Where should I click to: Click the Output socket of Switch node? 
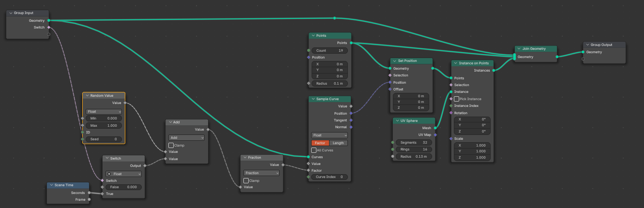(x=145, y=165)
